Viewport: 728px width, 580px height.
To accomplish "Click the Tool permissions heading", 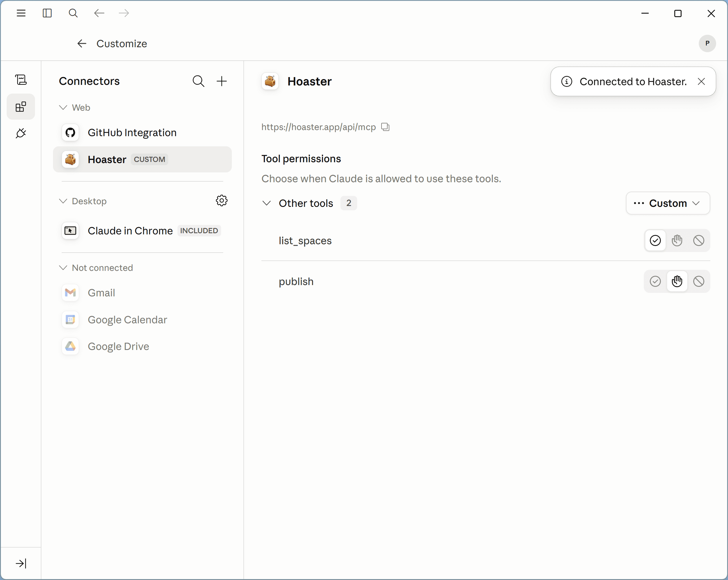I will coord(301,159).
